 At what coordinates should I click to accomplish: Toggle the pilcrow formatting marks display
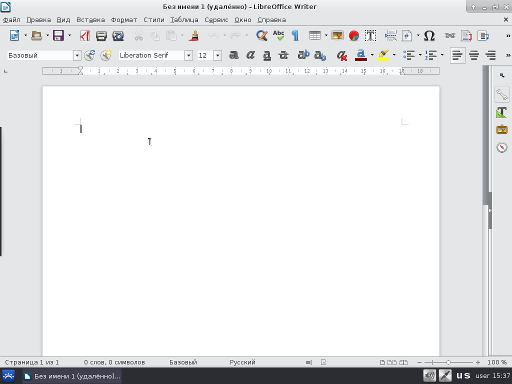pos(295,35)
